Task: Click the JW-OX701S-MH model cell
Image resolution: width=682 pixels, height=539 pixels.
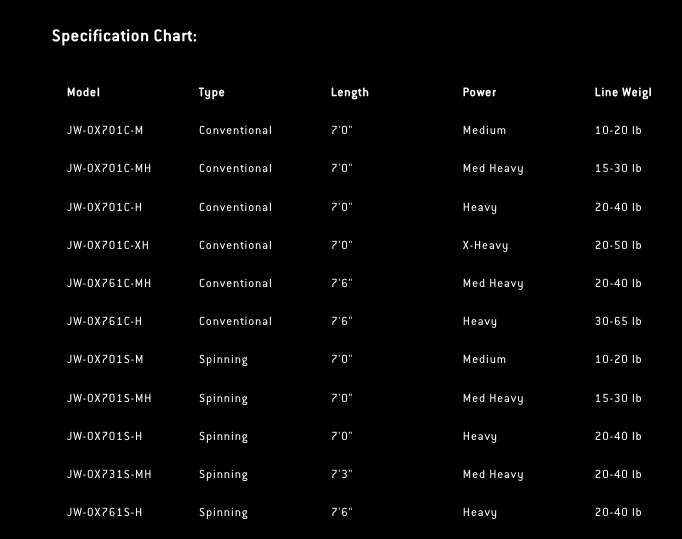Action: [109, 398]
